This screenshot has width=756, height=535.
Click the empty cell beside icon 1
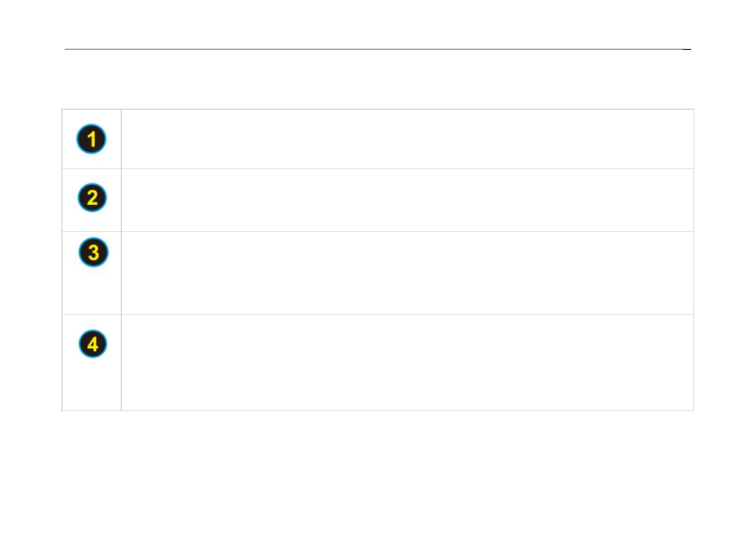coord(407,139)
